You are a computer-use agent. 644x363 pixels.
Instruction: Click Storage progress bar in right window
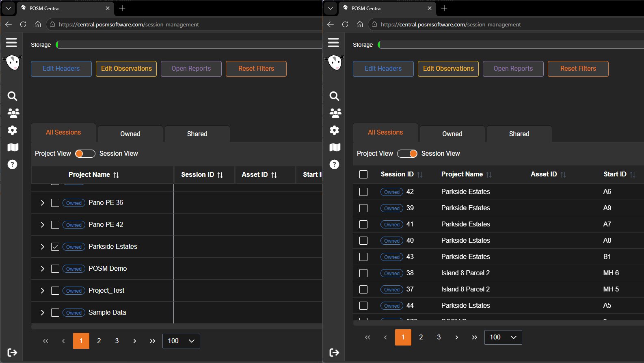pyautogui.click(x=511, y=45)
